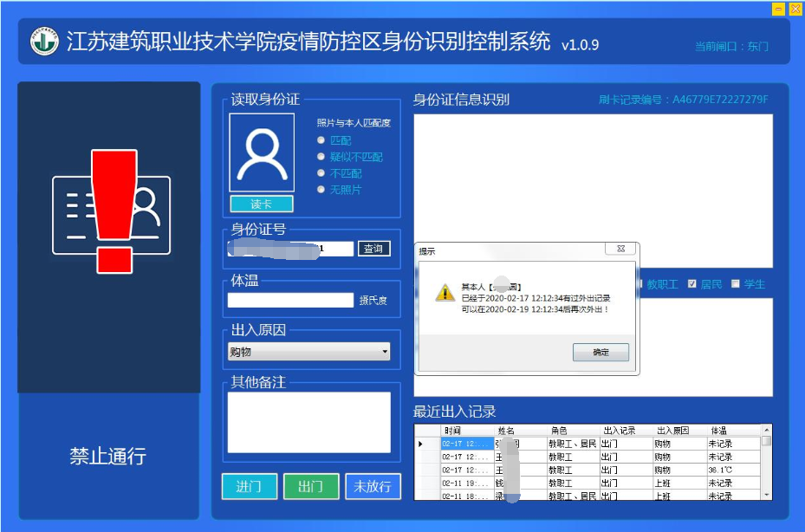This screenshot has width=805, height=532.
Task: Click the row pointer arrow in the records table
Action: 421,444
